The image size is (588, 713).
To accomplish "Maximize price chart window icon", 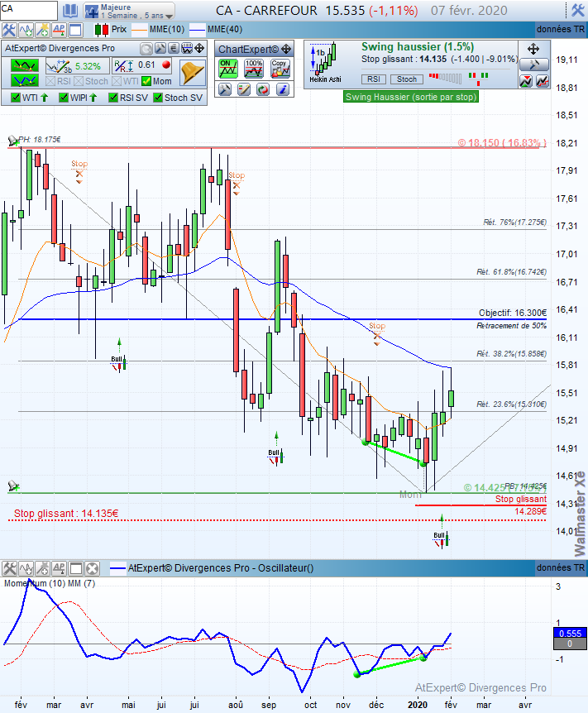I will 75,30.
